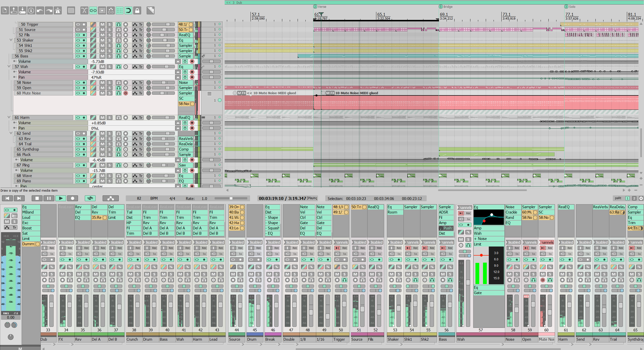Arm the Wah Pan envelope
The height and width of the screenshot is (350, 644).
coord(192,77)
